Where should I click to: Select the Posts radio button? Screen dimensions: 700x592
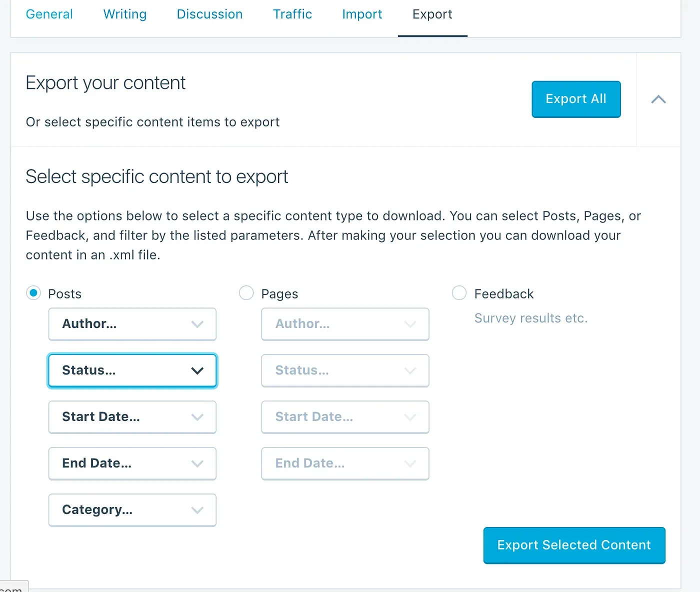point(33,293)
